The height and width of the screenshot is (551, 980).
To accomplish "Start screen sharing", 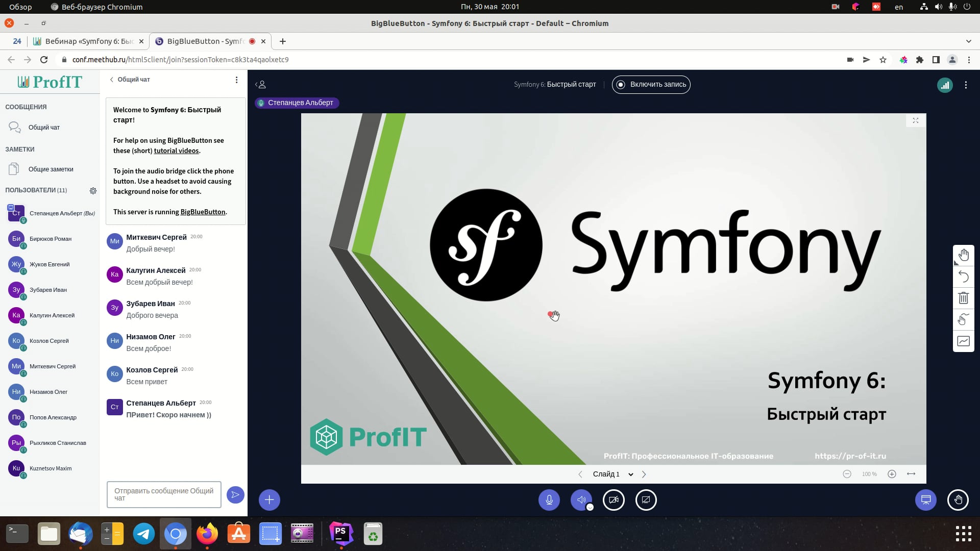I will 646,500.
